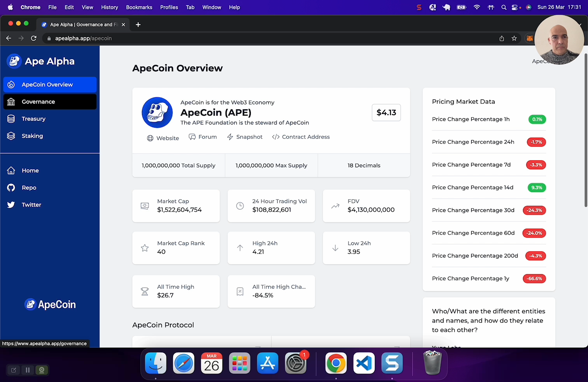Reload the page with refresh icon
Viewport: 588px width, 382px height.
click(x=34, y=38)
